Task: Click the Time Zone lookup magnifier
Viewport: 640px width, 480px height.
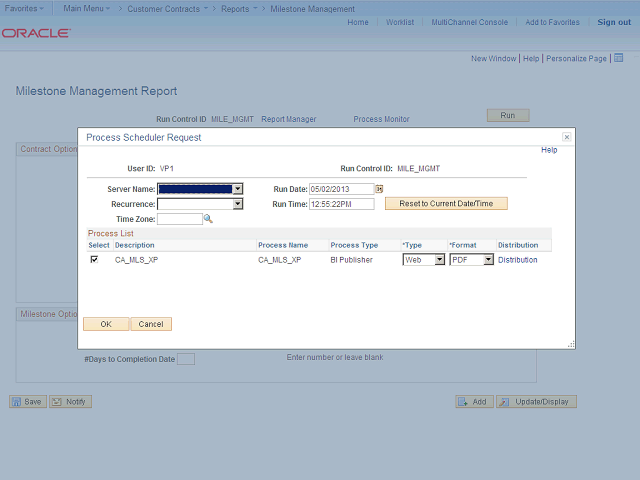Action: pos(208,218)
